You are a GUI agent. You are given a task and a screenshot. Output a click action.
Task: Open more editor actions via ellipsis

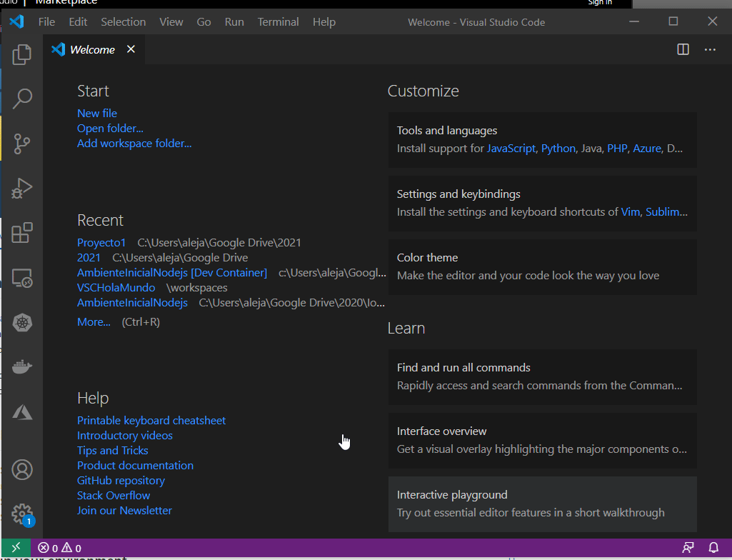coord(711,49)
